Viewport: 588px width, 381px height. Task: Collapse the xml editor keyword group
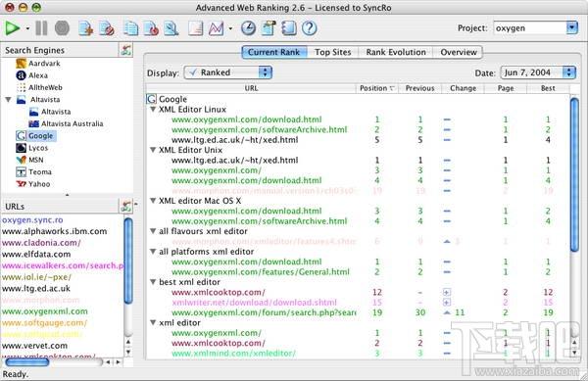coord(153,322)
